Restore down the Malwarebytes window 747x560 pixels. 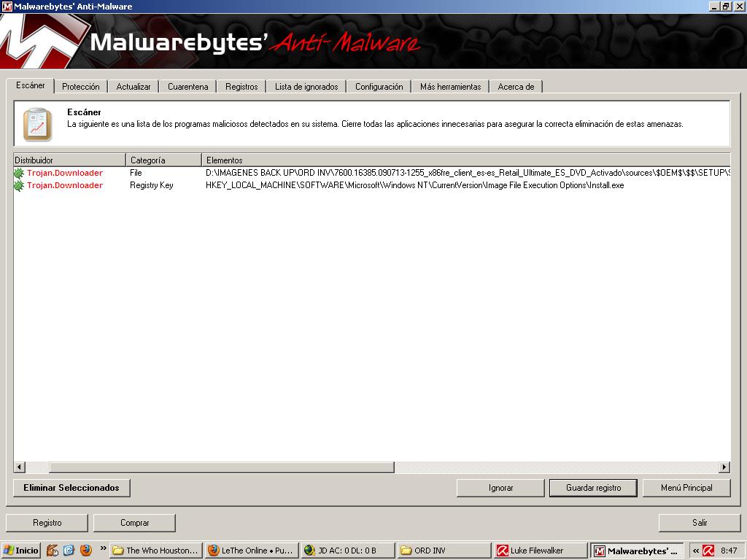pyautogui.click(x=726, y=7)
